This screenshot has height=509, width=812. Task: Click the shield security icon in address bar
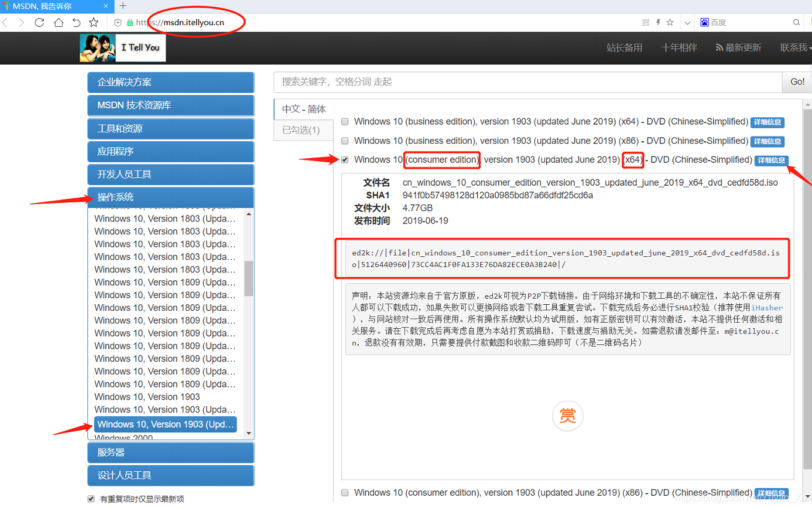[118, 23]
